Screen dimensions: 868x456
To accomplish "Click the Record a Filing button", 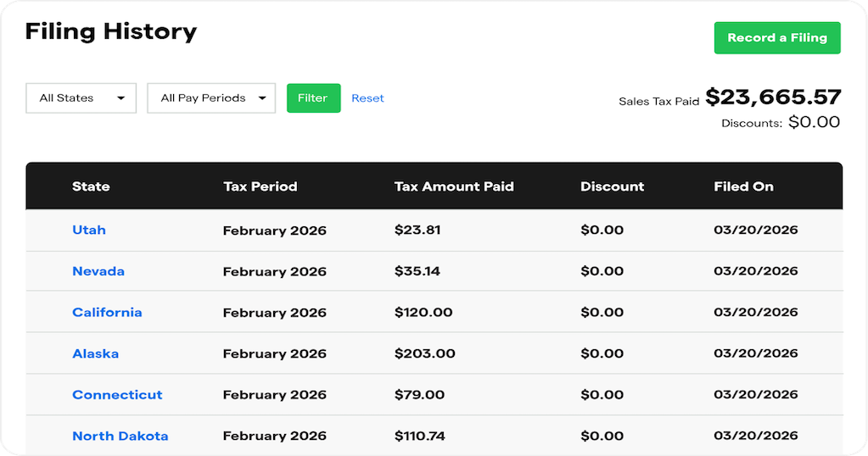I will click(x=776, y=38).
